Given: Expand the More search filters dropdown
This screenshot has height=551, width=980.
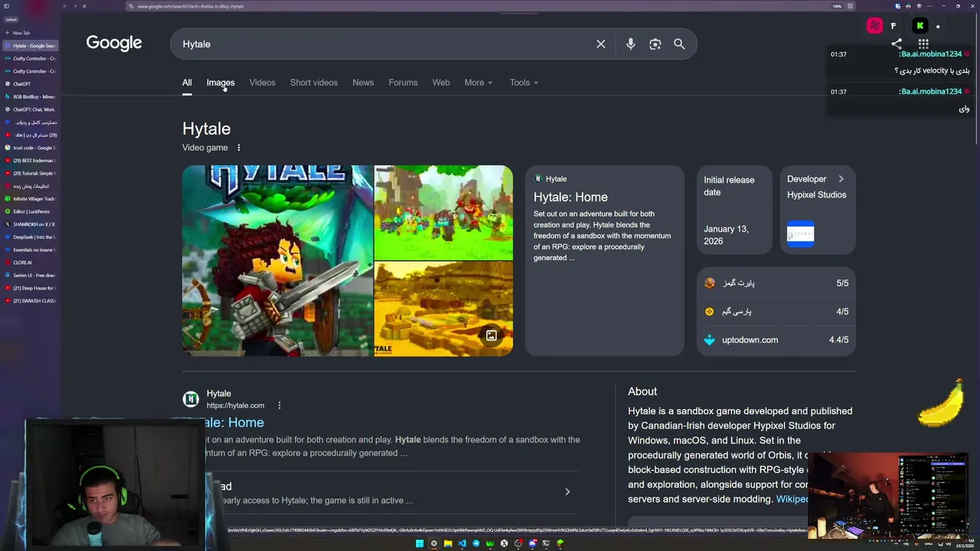Looking at the screenshot, I should 479,83.
